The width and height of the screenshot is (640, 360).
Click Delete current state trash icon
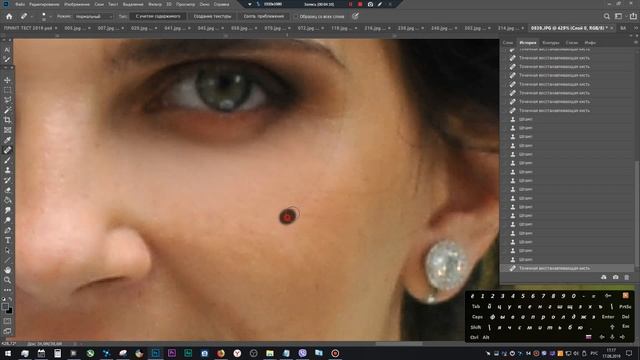627,277
